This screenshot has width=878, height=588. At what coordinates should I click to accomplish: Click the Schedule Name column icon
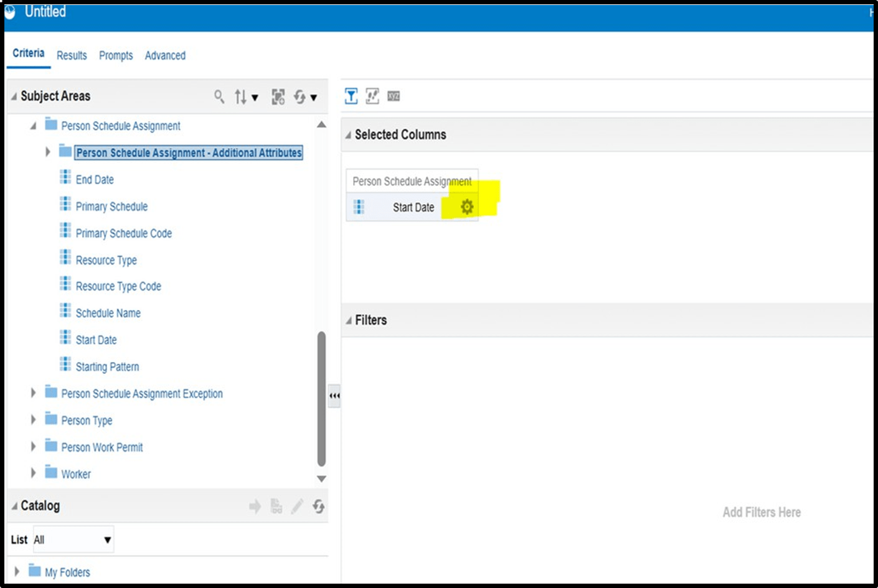tap(65, 311)
